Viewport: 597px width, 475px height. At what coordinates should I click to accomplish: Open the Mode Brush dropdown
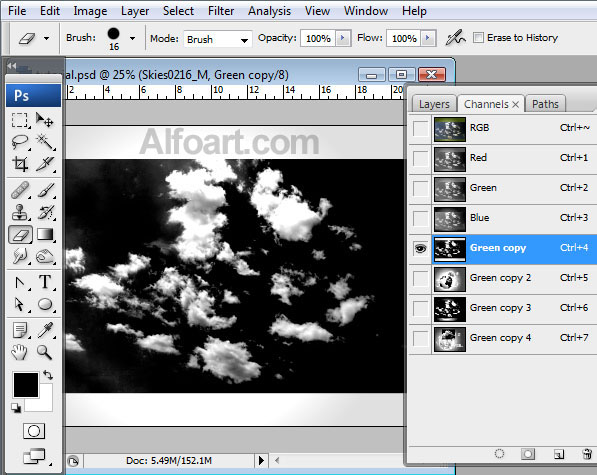pos(218,39)
